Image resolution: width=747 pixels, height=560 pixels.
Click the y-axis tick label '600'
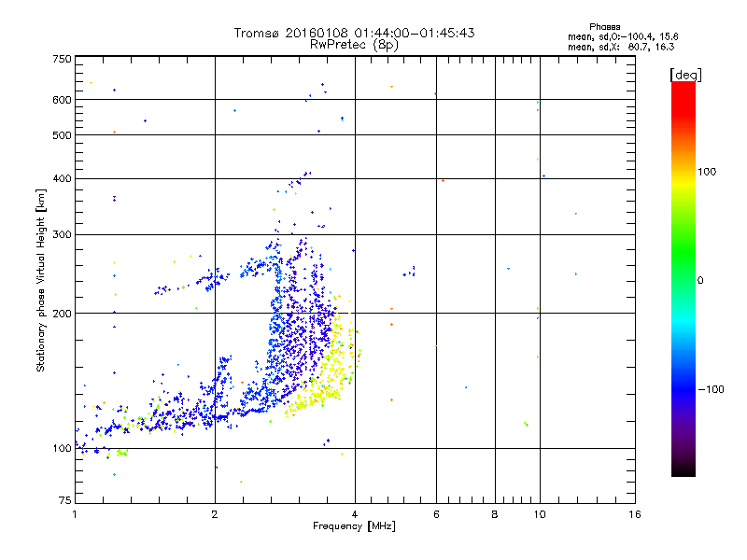(62, 100)
